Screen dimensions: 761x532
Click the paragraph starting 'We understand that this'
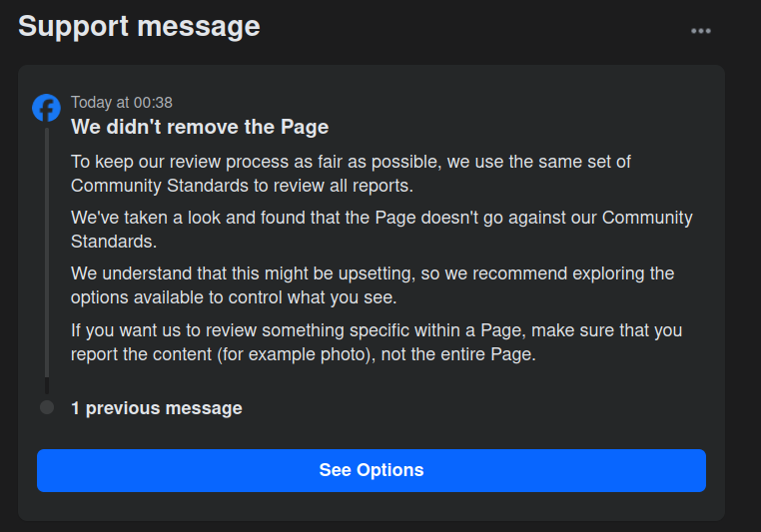point(372,285)
